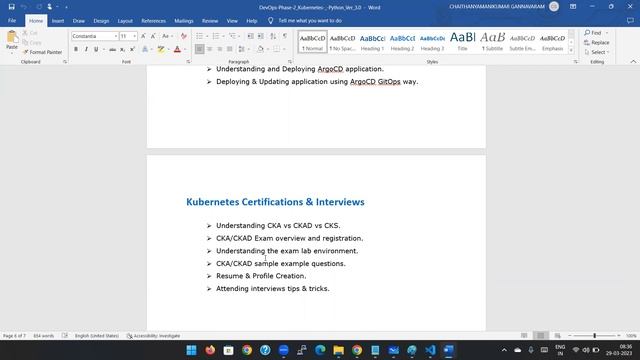Apply the red font color

177,49
